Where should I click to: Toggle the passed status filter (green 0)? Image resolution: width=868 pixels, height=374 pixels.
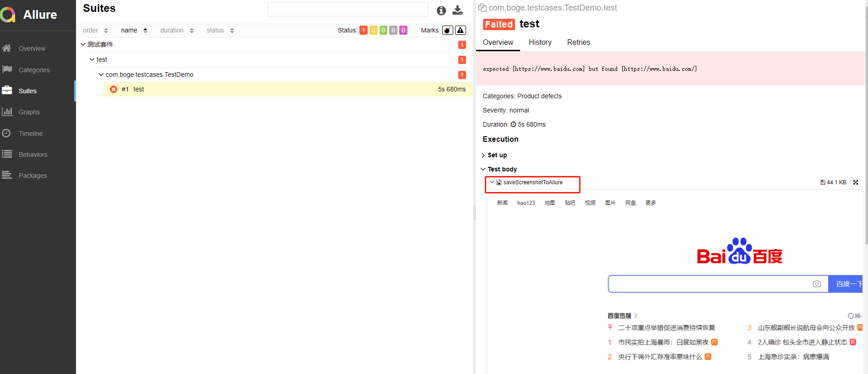pos(384,30)
